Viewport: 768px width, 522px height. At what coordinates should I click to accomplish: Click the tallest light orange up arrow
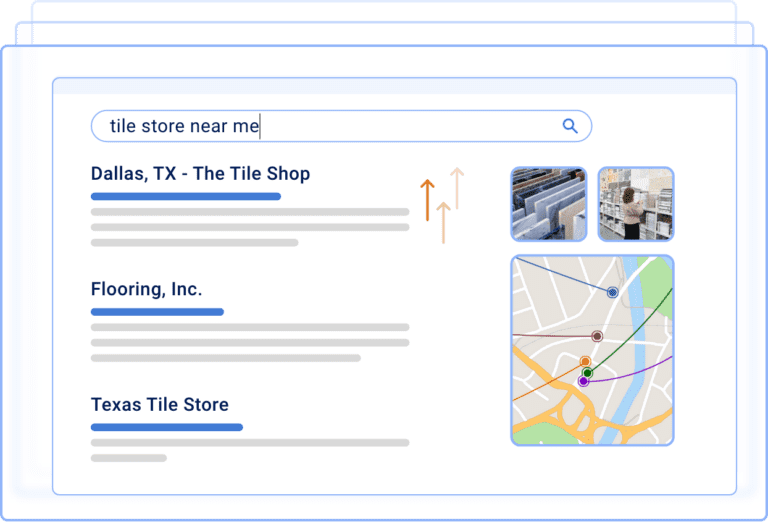point(457,188)
